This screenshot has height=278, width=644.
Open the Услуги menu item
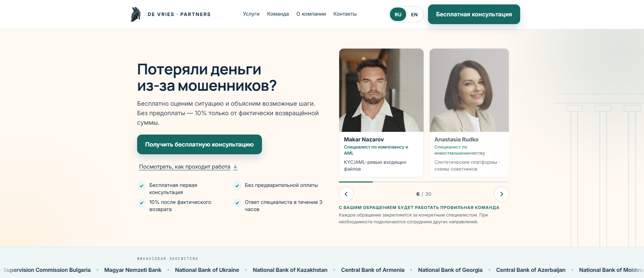coord(251,14)
